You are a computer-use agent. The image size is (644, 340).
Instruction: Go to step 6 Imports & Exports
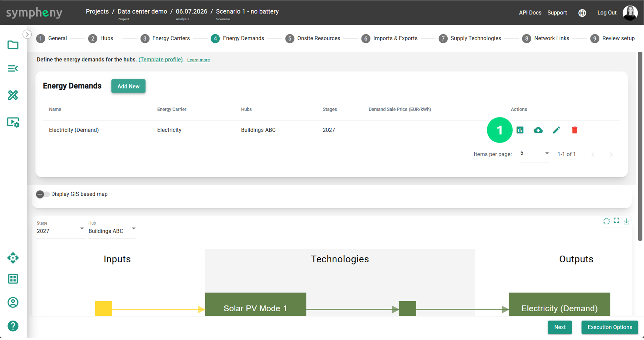[389, 38]
